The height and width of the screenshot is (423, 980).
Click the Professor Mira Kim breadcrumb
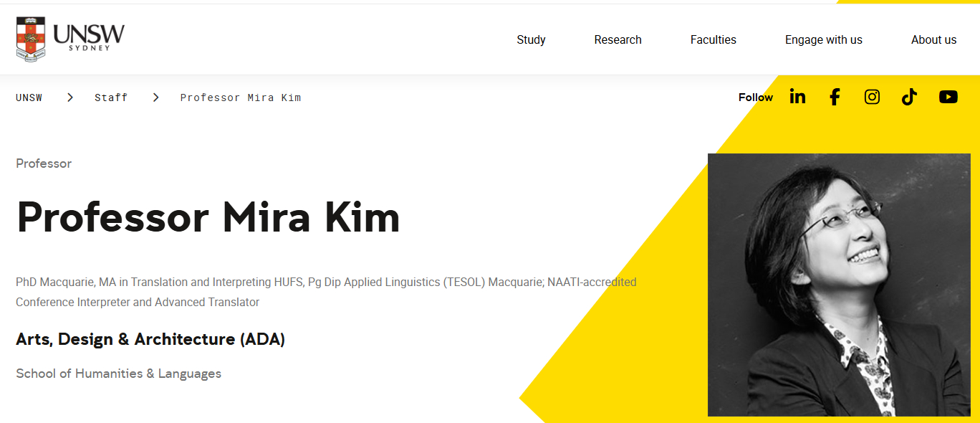point(241,98)
